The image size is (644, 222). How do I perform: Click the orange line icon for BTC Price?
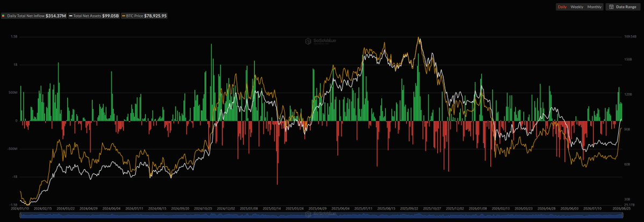coord(123,16)
